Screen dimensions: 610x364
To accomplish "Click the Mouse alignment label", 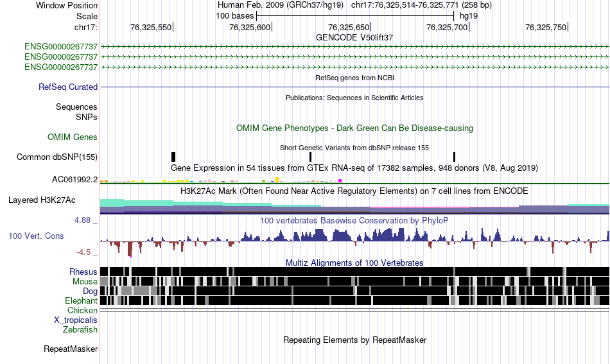I will (x=85, y=281).
